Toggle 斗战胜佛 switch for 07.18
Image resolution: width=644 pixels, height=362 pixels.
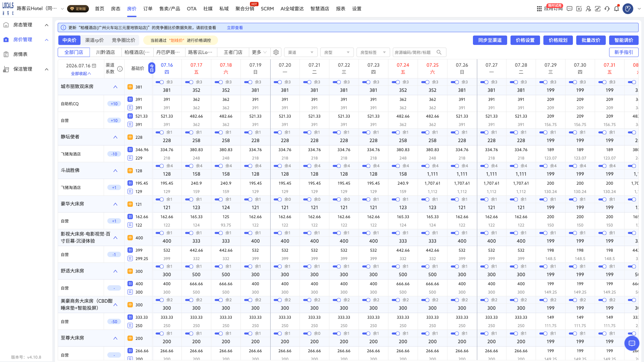[x=219, y=166]
